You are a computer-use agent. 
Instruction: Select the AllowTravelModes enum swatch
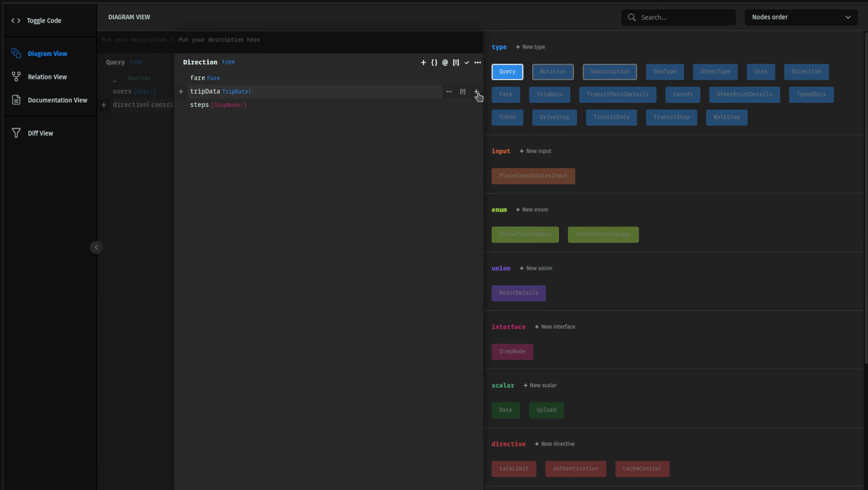pos(525,234)
